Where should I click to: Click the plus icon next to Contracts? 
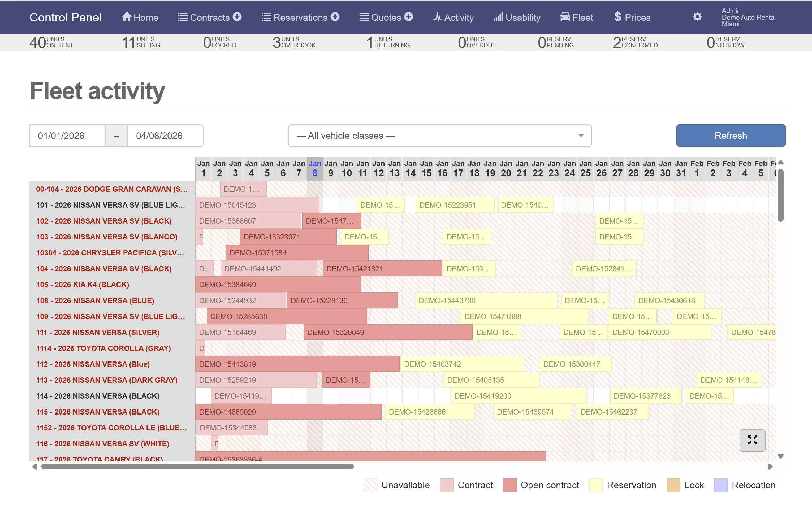coord(237,17)
